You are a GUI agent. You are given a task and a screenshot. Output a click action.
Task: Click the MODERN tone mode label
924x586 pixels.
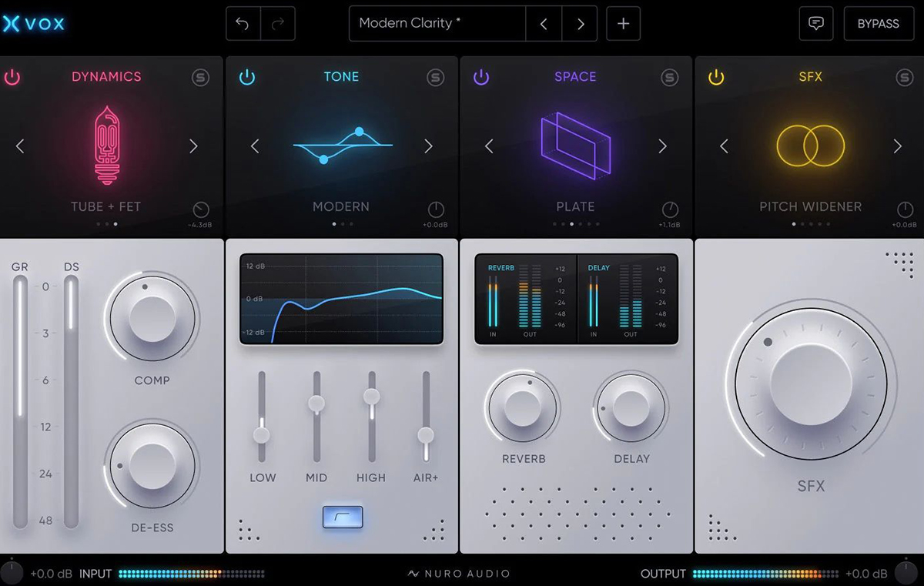[341, 206]
